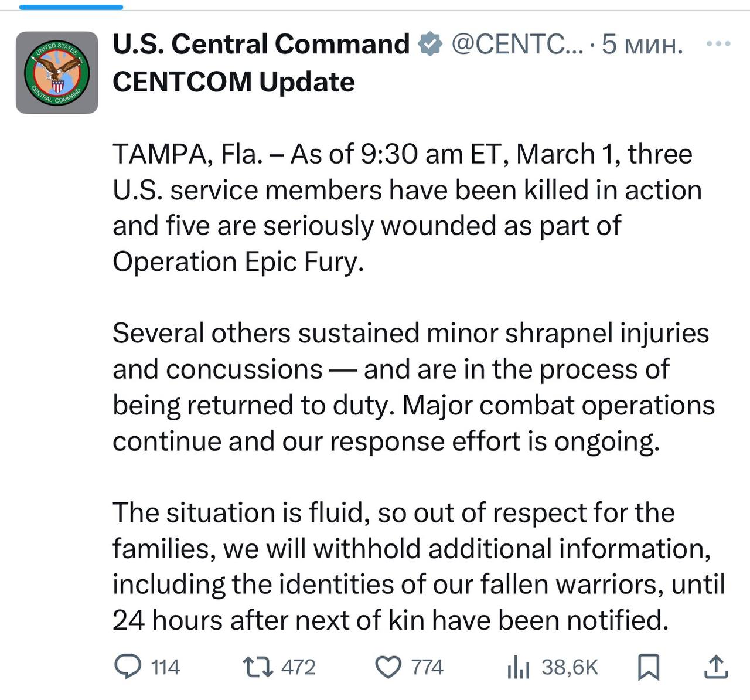Click the 774 likes count
The height and width of the screenshot is (700, 750).
(427, 667)
